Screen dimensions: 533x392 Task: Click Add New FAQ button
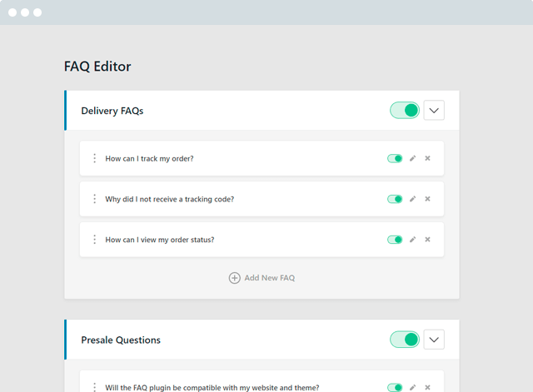click(x=262, y=278)
